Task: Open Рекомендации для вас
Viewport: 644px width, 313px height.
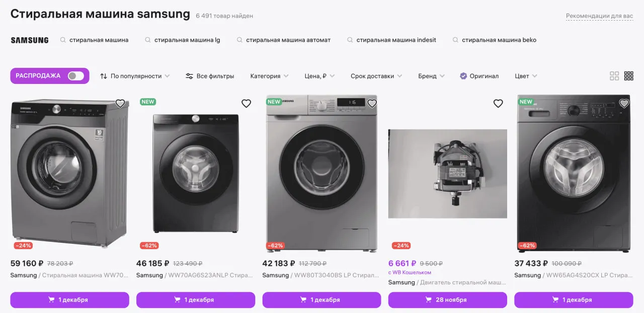Action: click(599, 16)
